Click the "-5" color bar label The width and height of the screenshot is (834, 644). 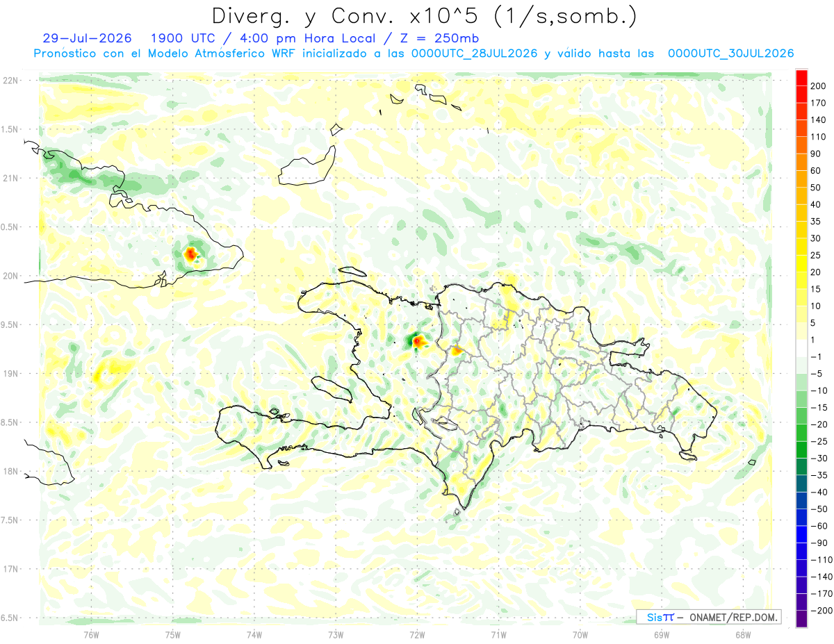pos(816,374)
